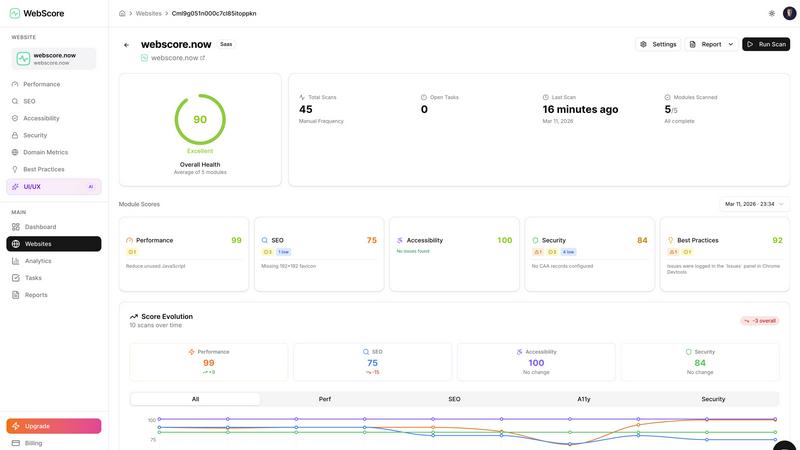Switch chart to the Perf tab
This screenshot has height=450, width=800.
[324, 399]
